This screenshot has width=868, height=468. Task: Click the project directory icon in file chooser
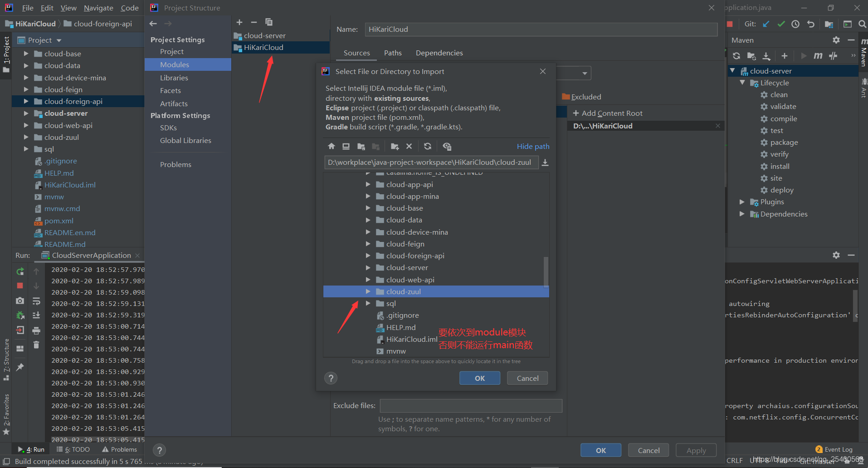click(x=361, y=146)
